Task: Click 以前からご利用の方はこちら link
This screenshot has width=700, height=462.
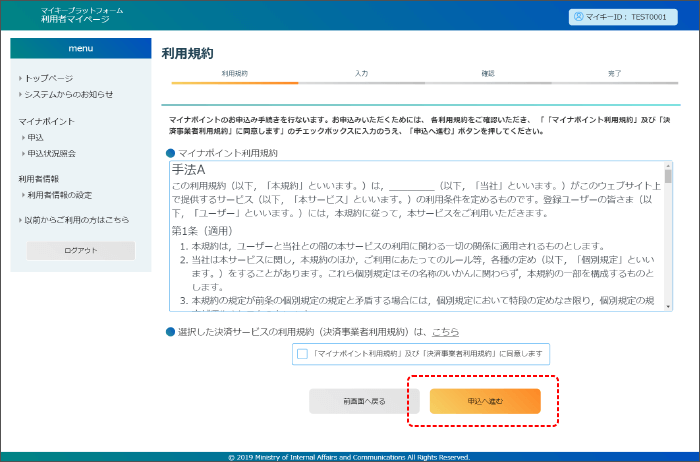Action: [x=76, y=220]
